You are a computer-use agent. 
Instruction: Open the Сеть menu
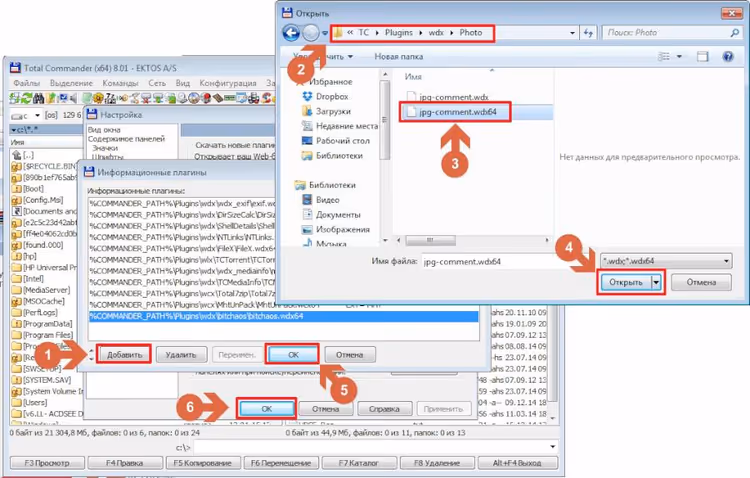click(x=157, y=83)
